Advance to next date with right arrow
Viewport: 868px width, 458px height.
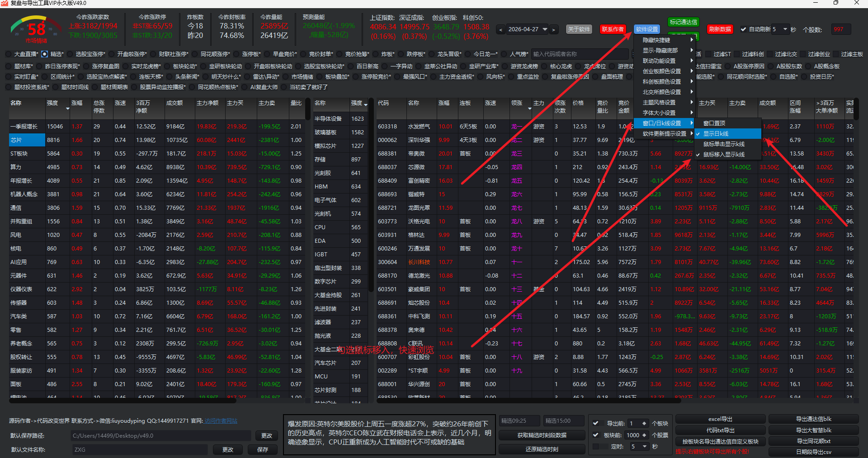click(x=553, y=30)
